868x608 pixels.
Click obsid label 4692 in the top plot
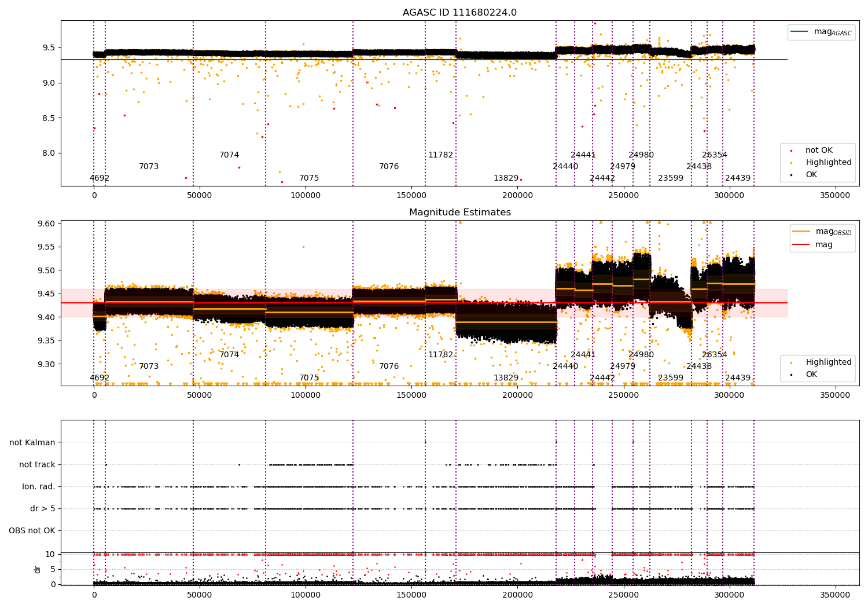pyautogui.click(x=100, y=178)
